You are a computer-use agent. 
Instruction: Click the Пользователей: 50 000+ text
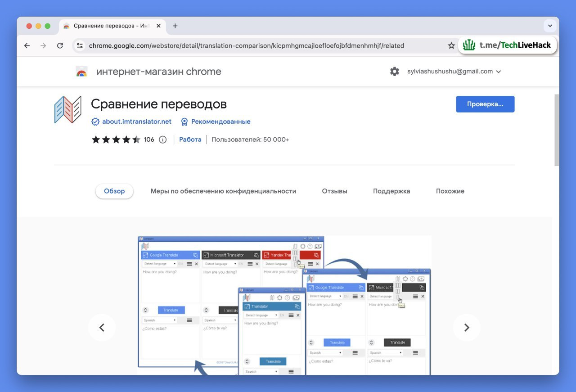coord(251,140)
